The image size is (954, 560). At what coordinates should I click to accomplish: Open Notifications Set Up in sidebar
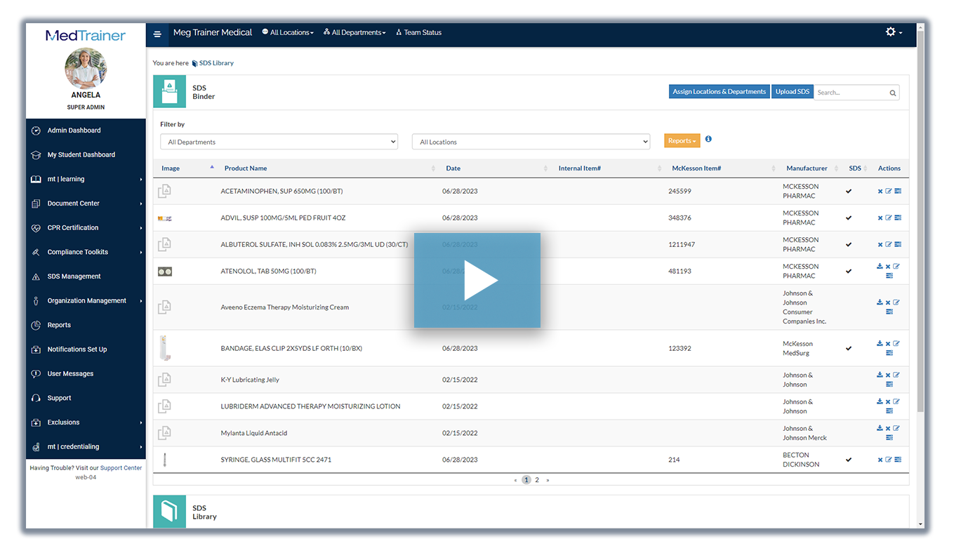click(77, 349)
